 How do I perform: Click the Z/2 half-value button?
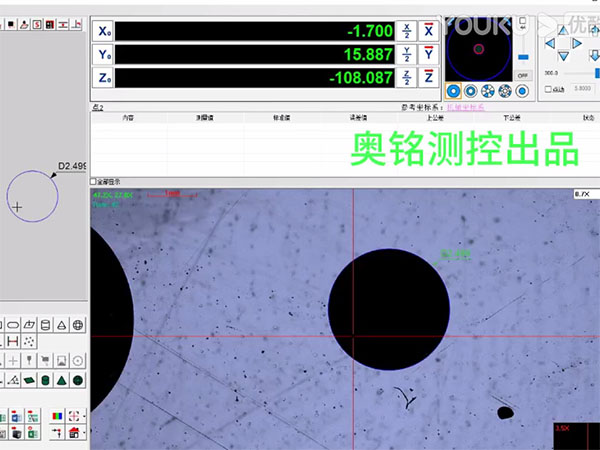406,77
